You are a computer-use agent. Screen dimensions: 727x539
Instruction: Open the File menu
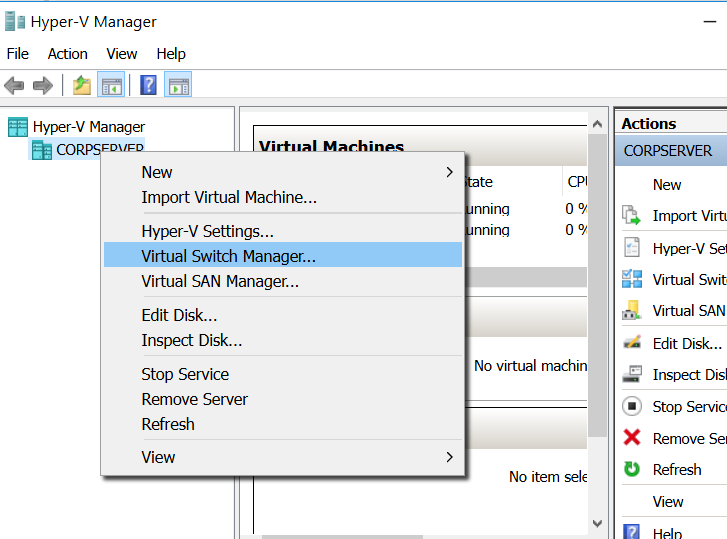coord(18,54)
